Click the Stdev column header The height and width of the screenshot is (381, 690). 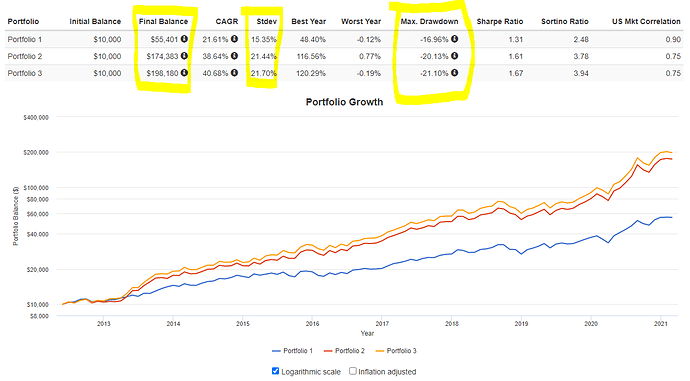coord(267,21)
